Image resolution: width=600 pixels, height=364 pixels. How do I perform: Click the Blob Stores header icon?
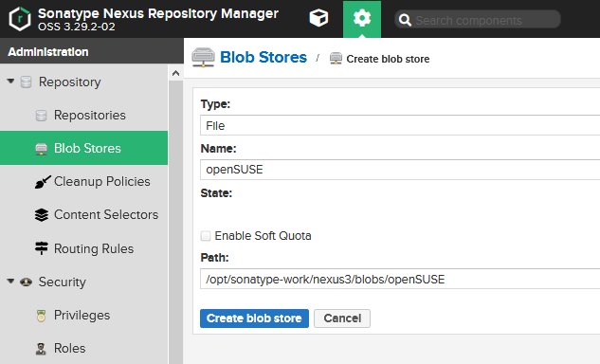click(203, 58)
